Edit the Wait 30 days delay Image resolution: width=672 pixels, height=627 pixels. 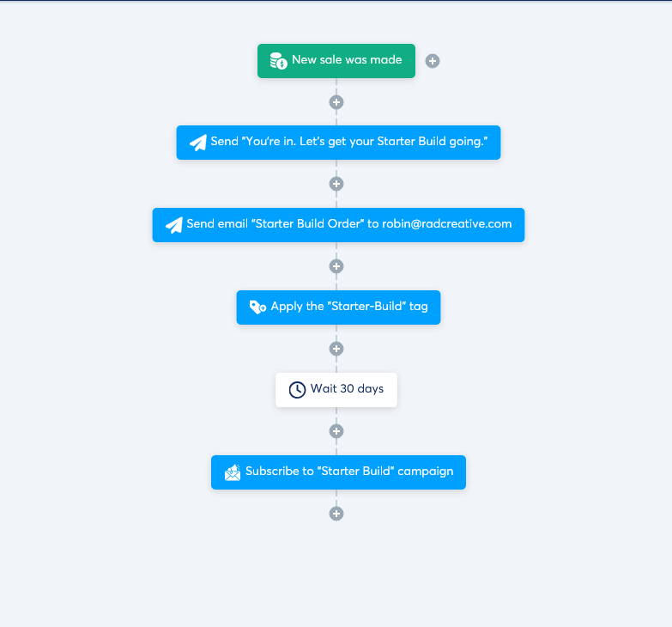coord(336,390)
